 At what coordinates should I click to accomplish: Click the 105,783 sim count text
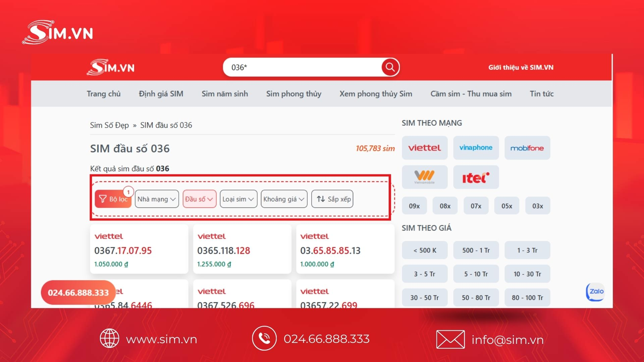375,148
